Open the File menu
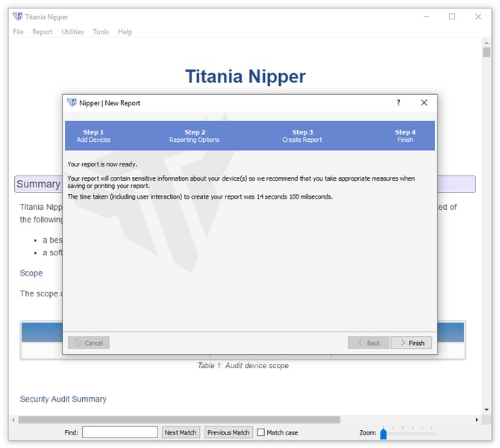500x448 pixels. tap(19, 32)
